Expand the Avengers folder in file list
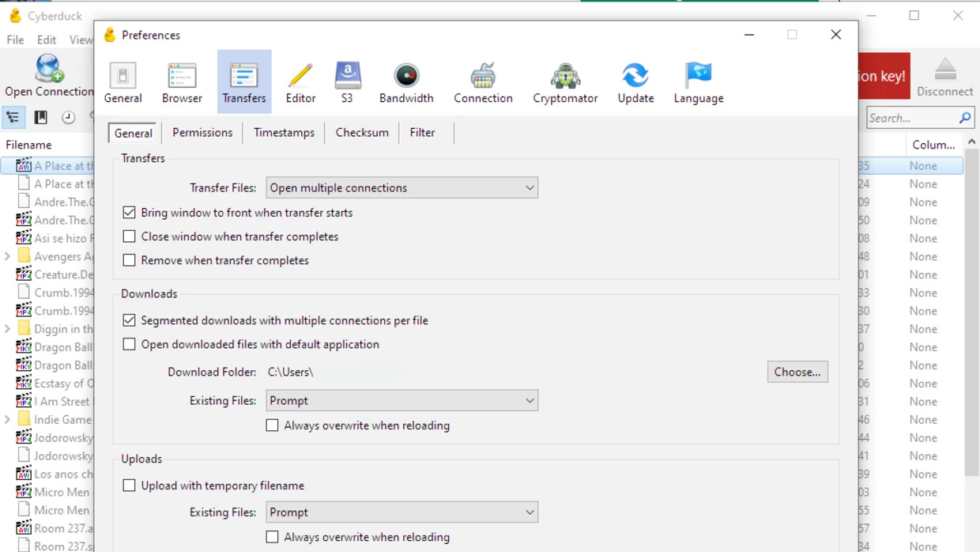 [x=8, y=256]
